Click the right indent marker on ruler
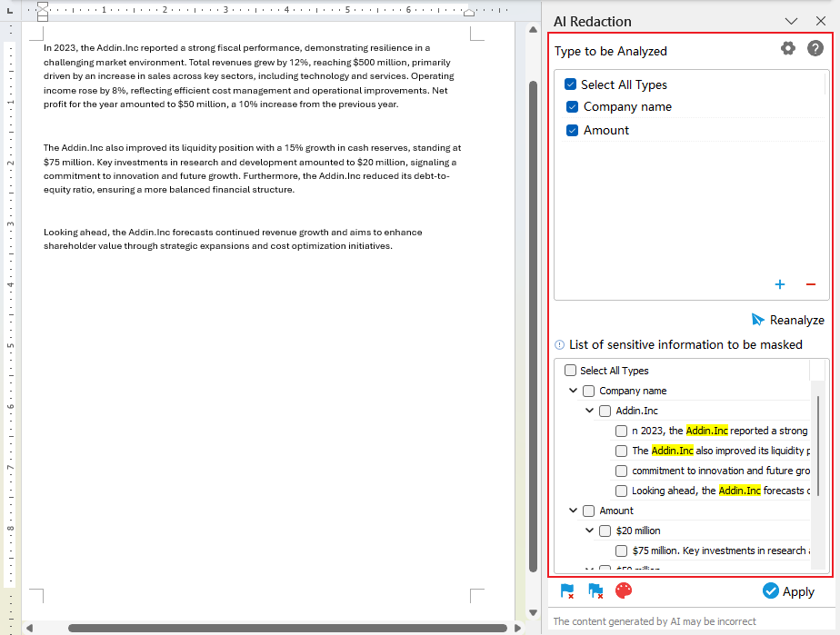 (469, 13)
